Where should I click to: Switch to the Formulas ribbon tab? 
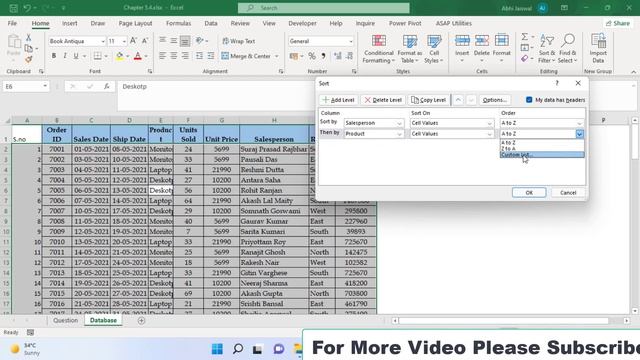178,23
